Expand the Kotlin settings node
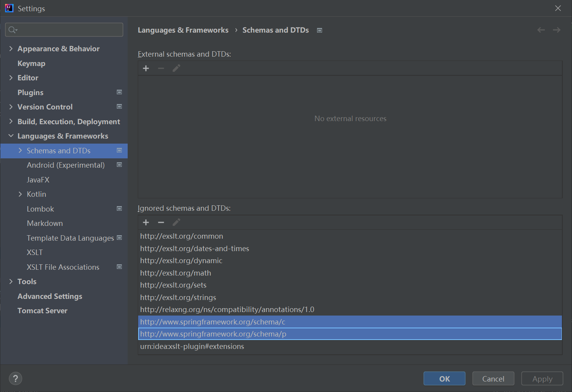Screen dimensions: 572x392 tap(20, 194)
